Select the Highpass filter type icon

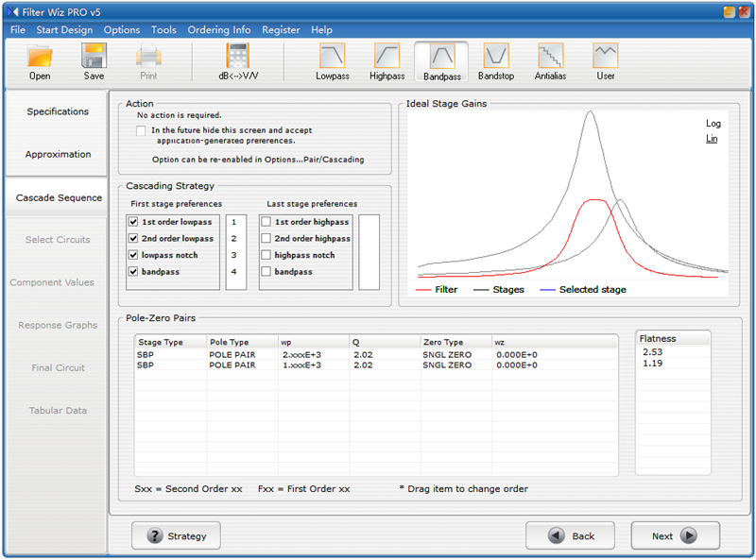(x=387, y=61)
